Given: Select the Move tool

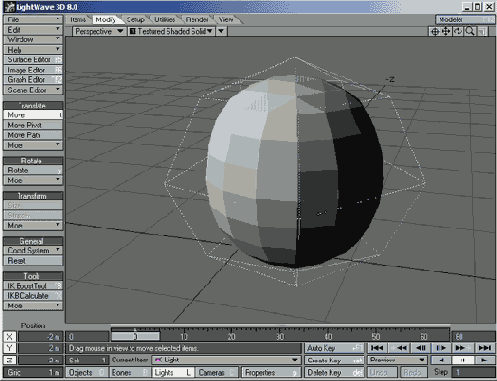Looking at the screenshot, I should click(x=33, y=115).
